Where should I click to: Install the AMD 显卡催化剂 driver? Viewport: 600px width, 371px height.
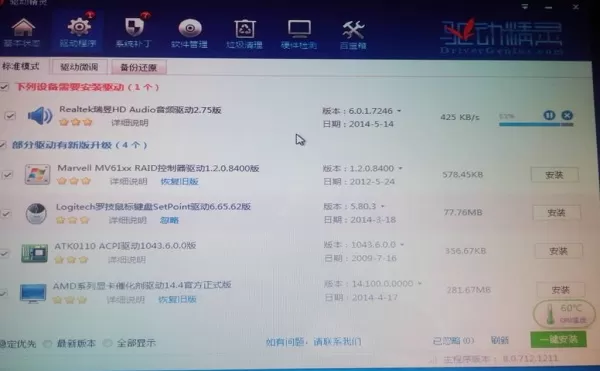[x=561, y=290]
